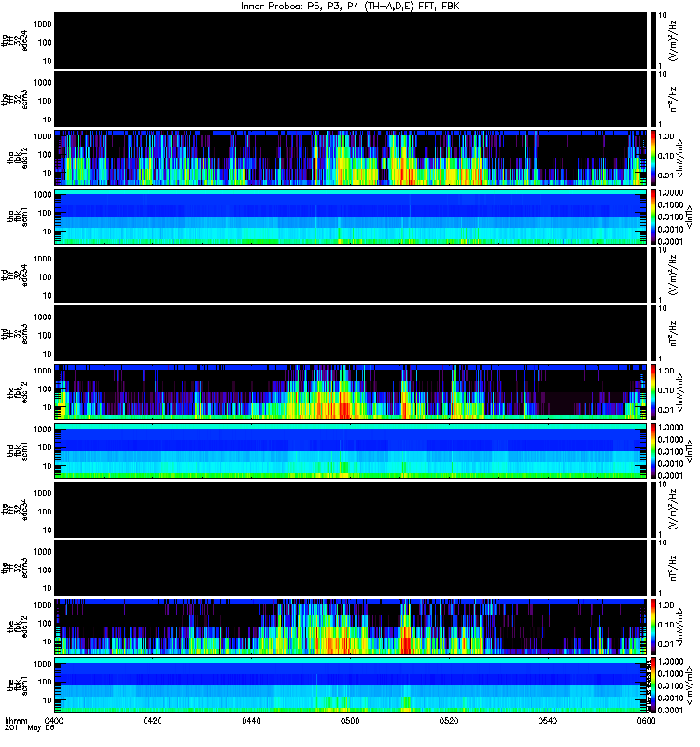The width and height of the screenshot is (700, 747).
Task: Select the thd fff 32 scm3 panel label
Action: point(15,333)
